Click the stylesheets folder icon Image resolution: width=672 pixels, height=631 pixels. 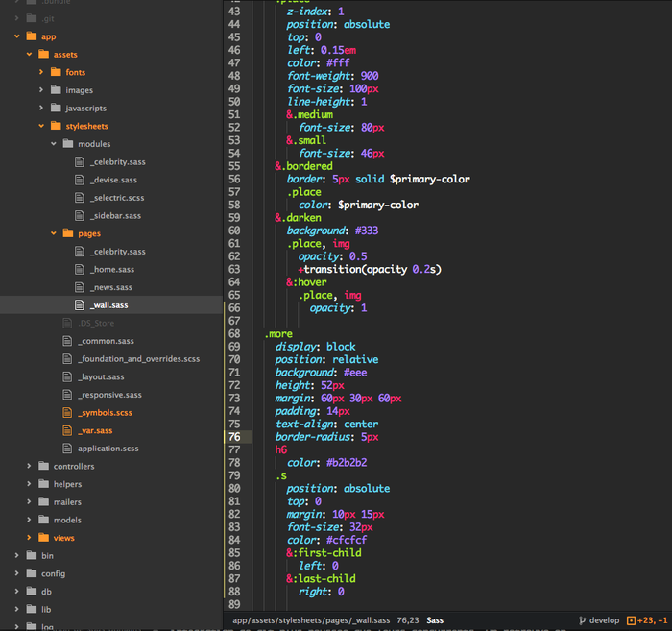click(x=56, y=126)
